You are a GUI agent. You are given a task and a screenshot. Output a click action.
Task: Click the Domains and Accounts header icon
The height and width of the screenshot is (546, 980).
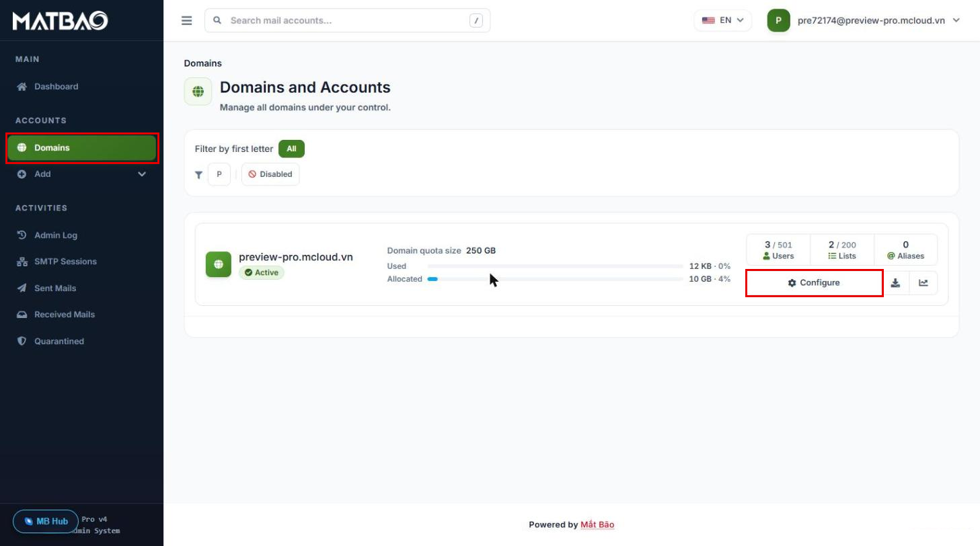click(198, 91)
